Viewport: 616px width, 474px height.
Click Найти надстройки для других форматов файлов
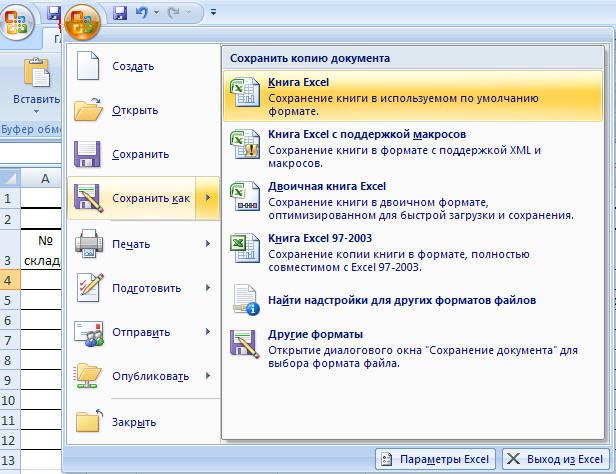pos(402,300)
